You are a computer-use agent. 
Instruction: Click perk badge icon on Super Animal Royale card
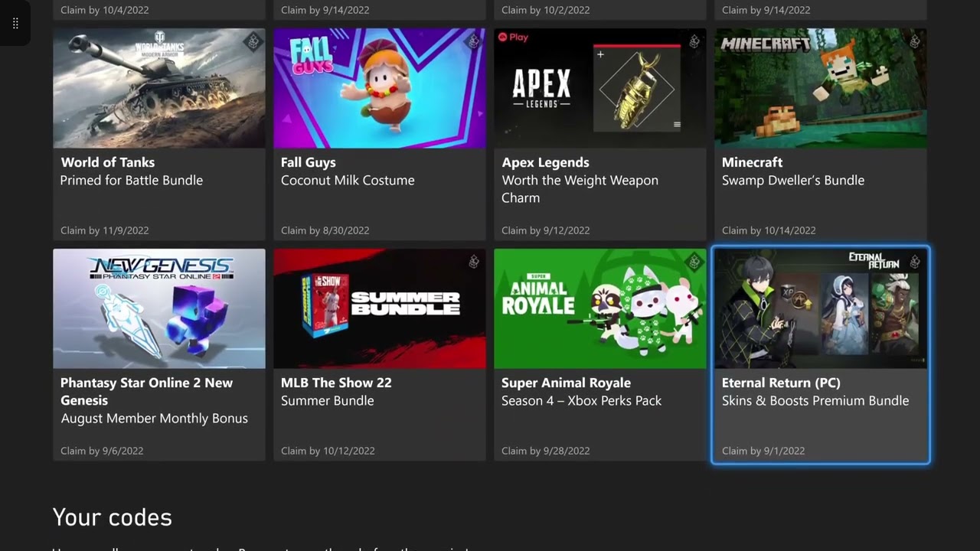click(694, 262)
